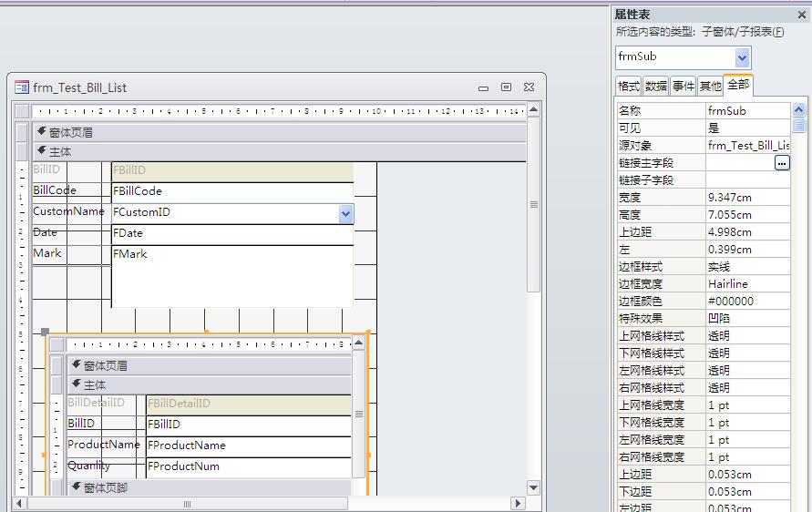812x512 pixels.
Task: Select the ProductName label
Action: pos(104,445)
